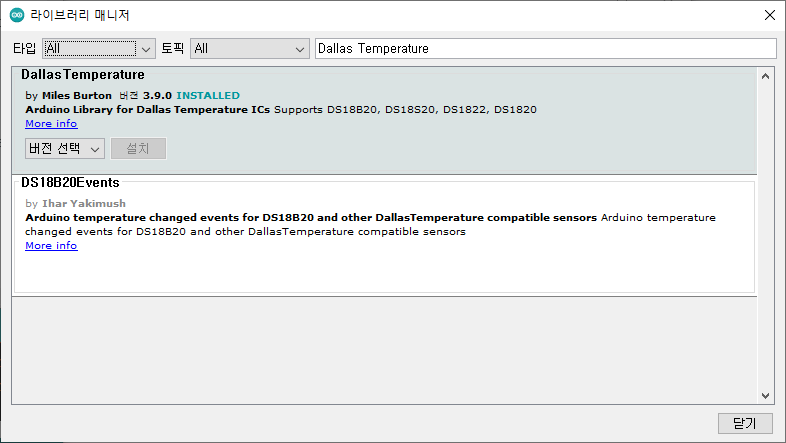Click version number 3.9.0
Image resolution: width=786 pixels, height=443 pixels.
point(157,95)
